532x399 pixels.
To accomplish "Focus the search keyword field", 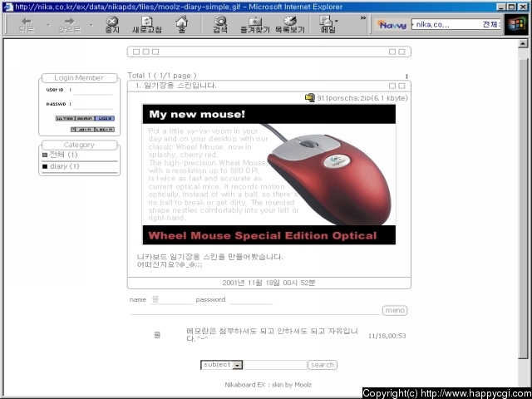I will (275, 365).
